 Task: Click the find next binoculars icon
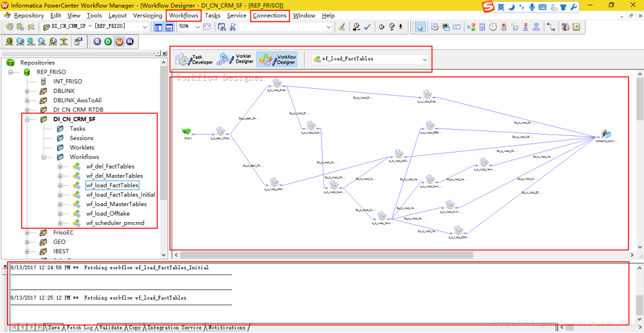point(233,27)
